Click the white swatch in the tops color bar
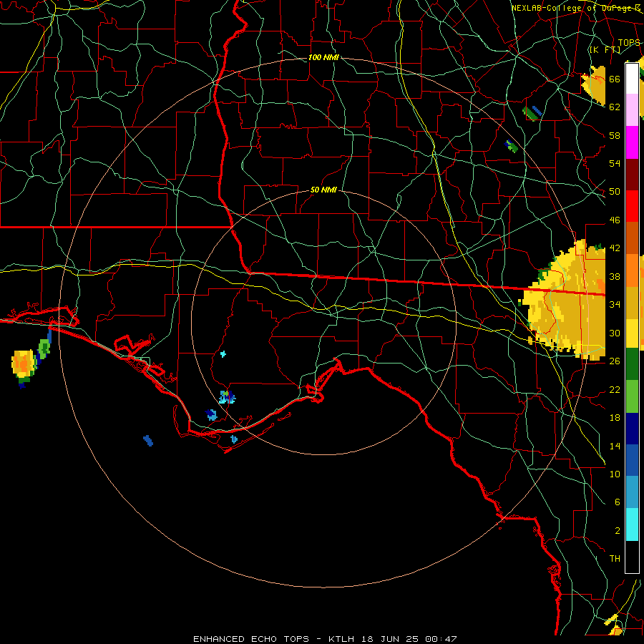Screen dimensions: 644x644 [632, 79]
